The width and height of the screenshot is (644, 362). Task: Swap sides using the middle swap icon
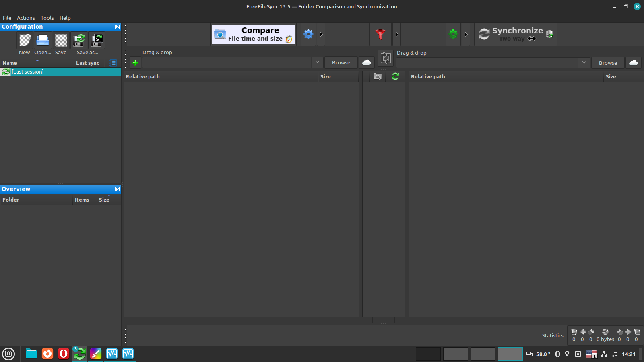point(386,58)
